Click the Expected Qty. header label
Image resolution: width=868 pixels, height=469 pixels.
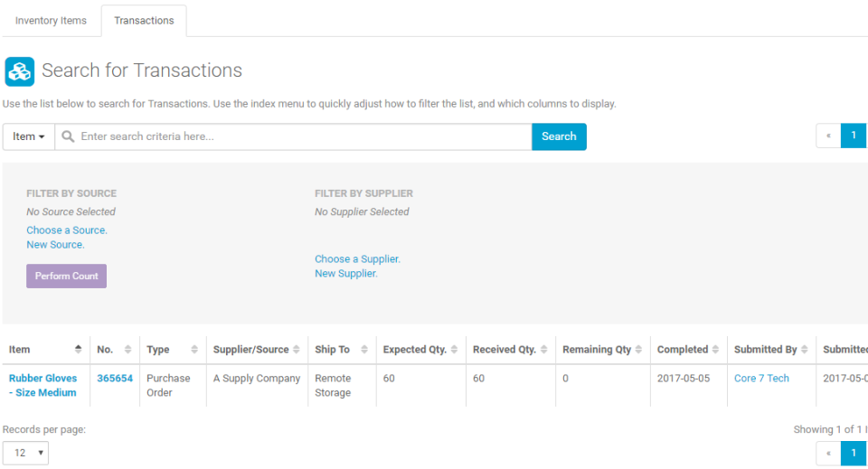click(x=415, y=350)
